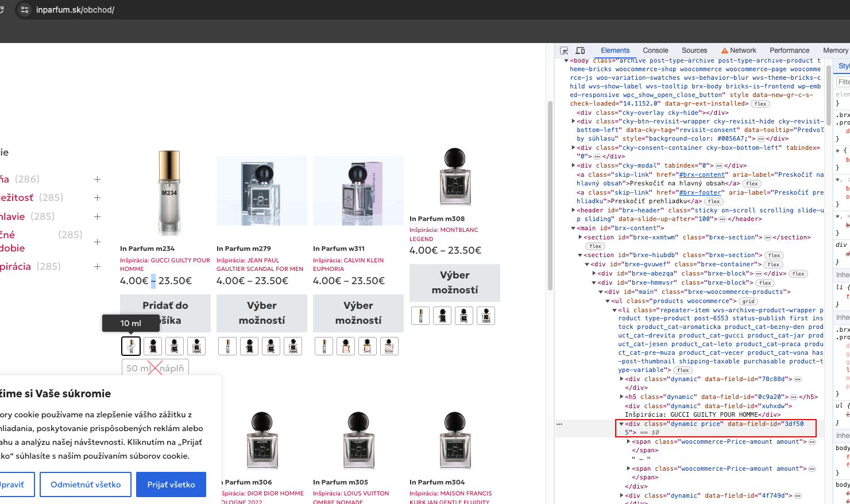Open the Memory tab
Image resolution: width=850 pixels, height=504 pixels.
click(x=835, y=51)
